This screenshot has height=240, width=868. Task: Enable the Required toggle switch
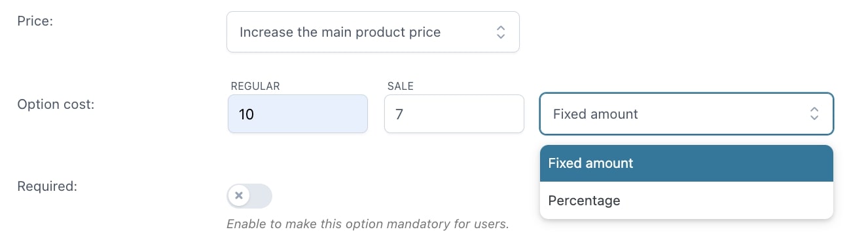(x=249, y=196)
